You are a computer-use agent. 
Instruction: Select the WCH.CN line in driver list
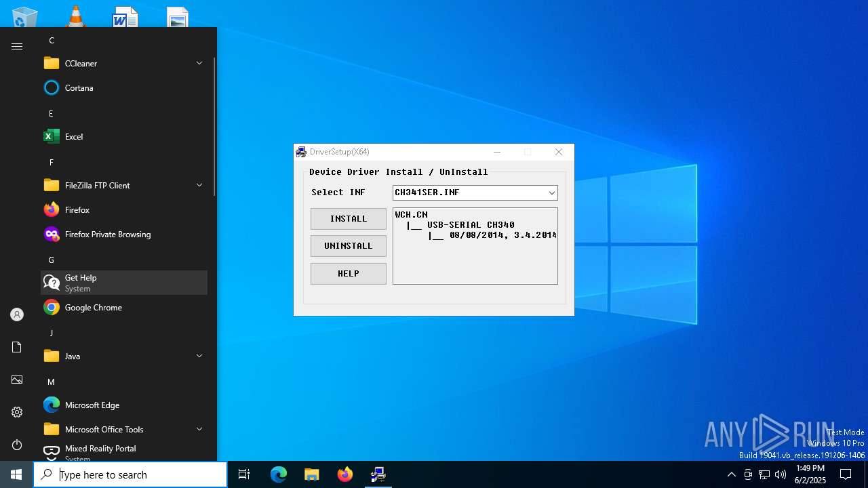pyautogui.click(x=411, y=215)
